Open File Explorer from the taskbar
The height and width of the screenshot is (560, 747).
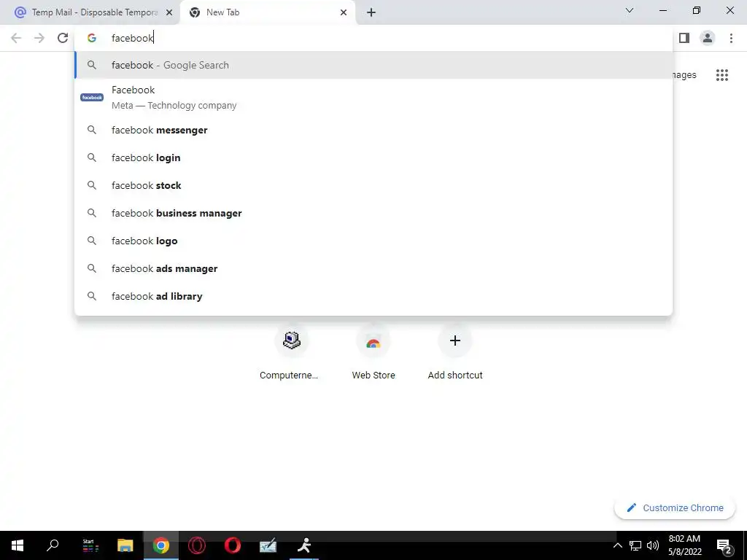(x=125, y=545)
